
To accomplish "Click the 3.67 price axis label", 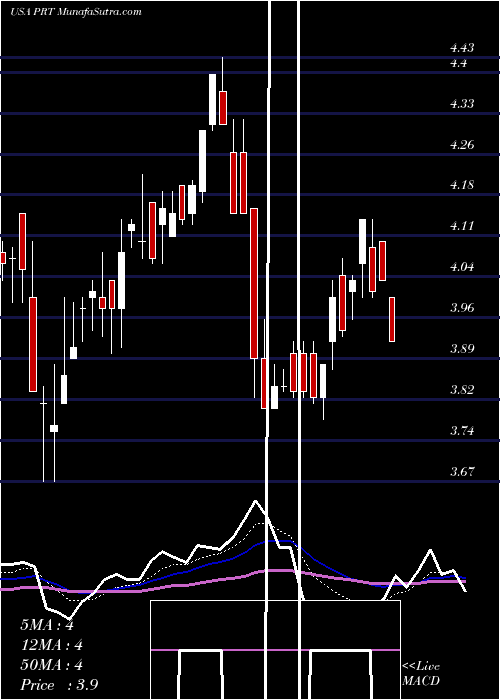I will click(462, 471).
